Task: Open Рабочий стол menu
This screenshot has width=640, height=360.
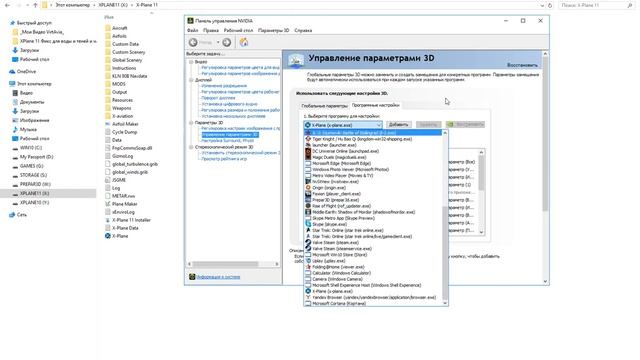Action: (238, 31)
